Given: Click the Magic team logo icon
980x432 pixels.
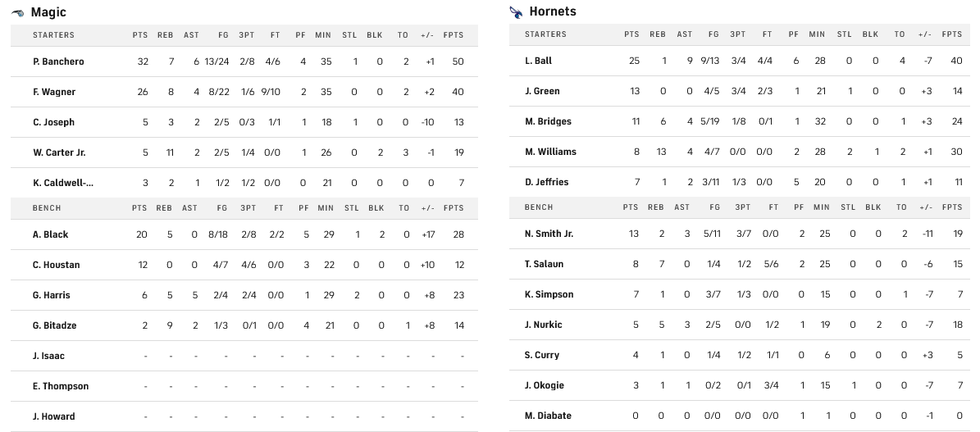Looking at the screenshot, I should point(17,12).
